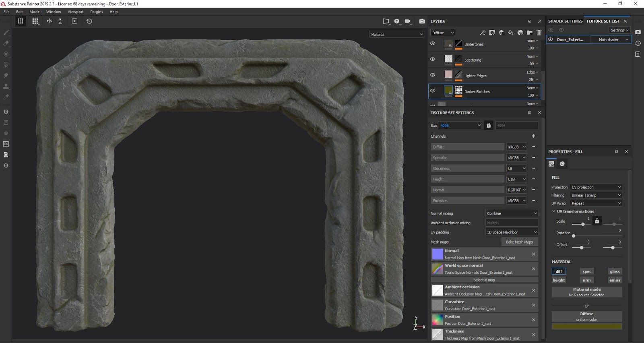Viewport: 644px width, 343px height.
Task: Toggle visibility of Door_Exteri... texture set
Action: click(x=551, y=39)
